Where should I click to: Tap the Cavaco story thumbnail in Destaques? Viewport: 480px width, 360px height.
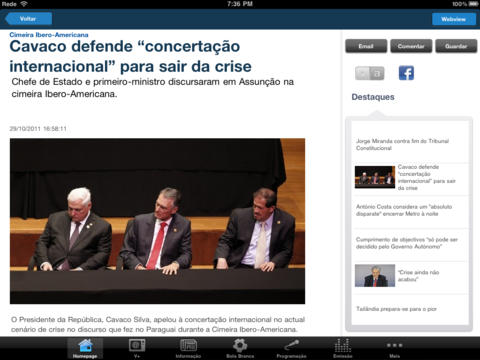pos(375,177)
